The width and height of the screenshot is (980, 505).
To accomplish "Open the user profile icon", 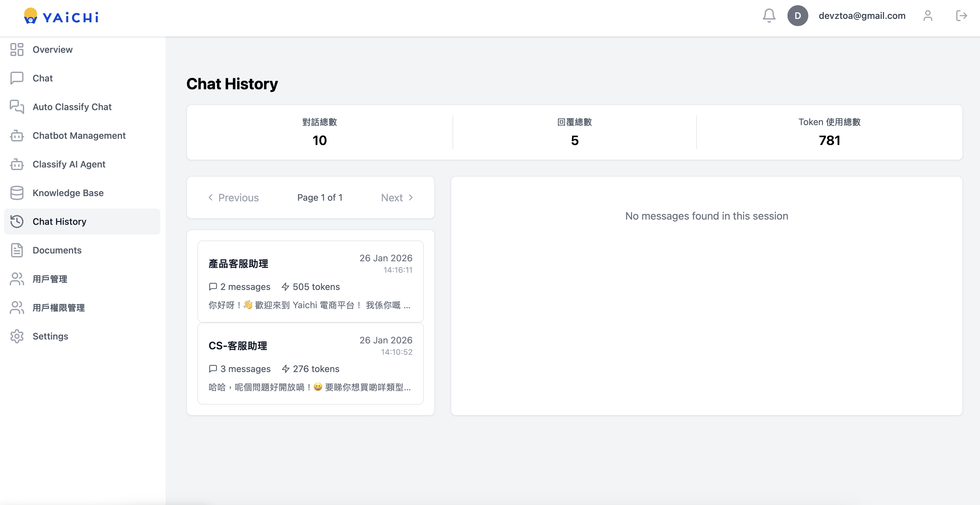I will pos(928,16).
